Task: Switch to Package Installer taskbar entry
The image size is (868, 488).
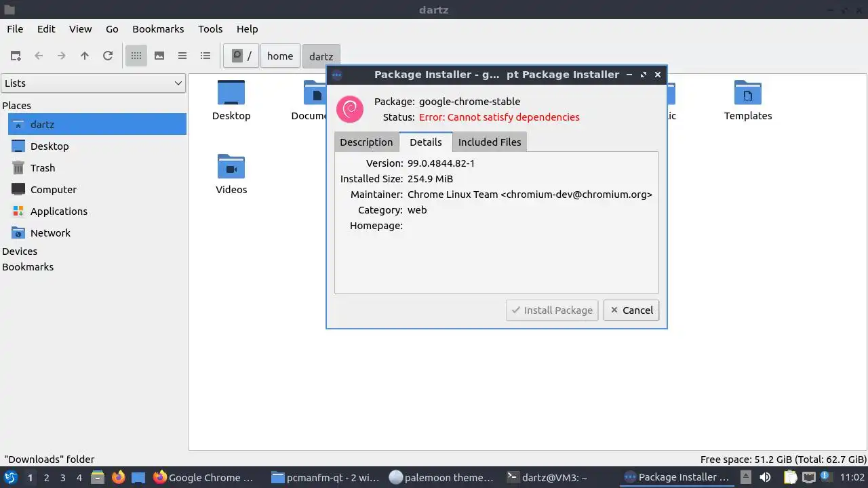Action: (677, 477)
